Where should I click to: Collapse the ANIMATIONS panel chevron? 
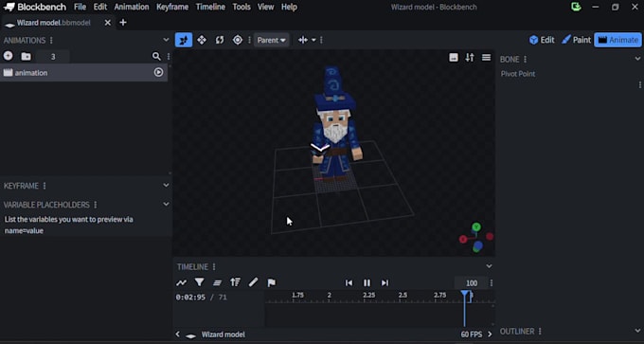coord(166,40)
